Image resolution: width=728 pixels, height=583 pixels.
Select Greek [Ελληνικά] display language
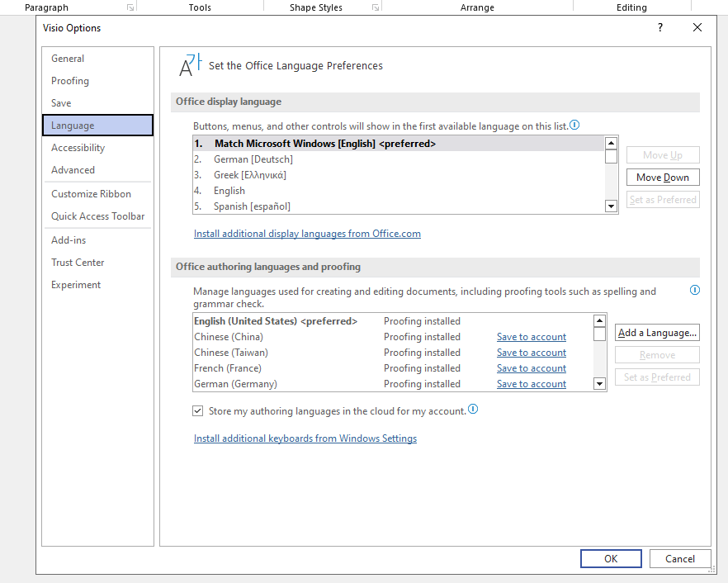pyautogui.click(x=399, y=175)
